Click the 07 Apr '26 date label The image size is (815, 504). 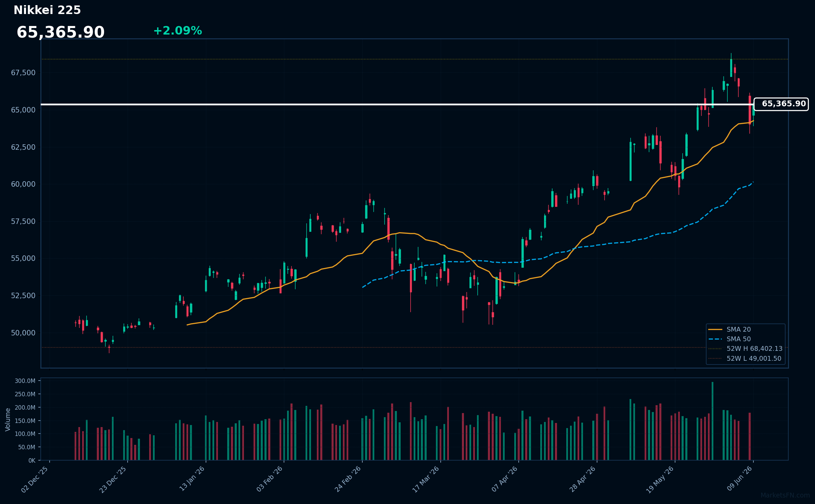tap(504, 479)
